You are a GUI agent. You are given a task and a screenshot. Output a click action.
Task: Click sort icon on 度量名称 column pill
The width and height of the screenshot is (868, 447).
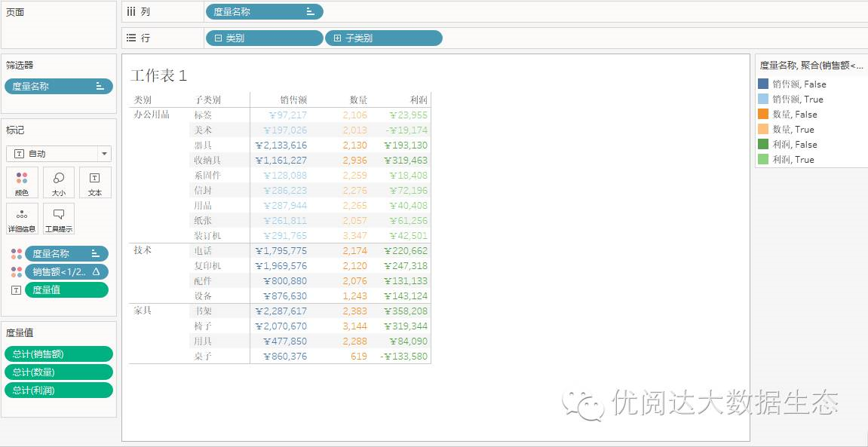click(x=310, y=11)
